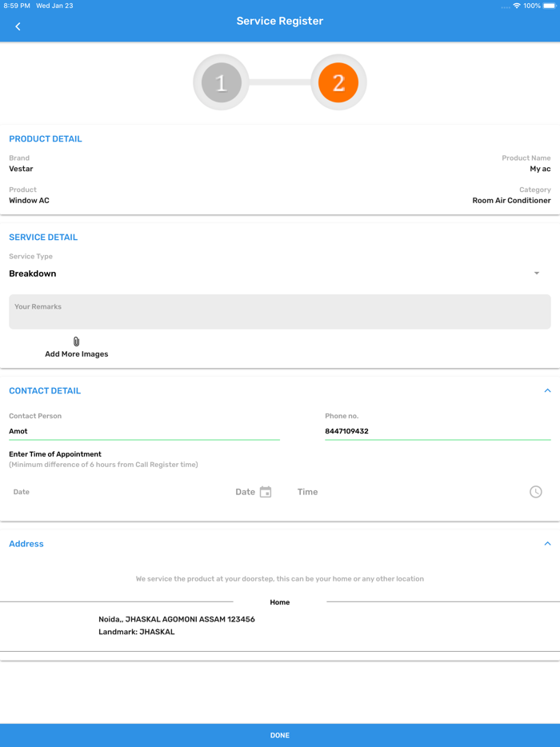The height and width of the screenshot is (747, 560).
Task: Toggle the PRODUCT DETAIL section header
Action: [x=46, y=138]
